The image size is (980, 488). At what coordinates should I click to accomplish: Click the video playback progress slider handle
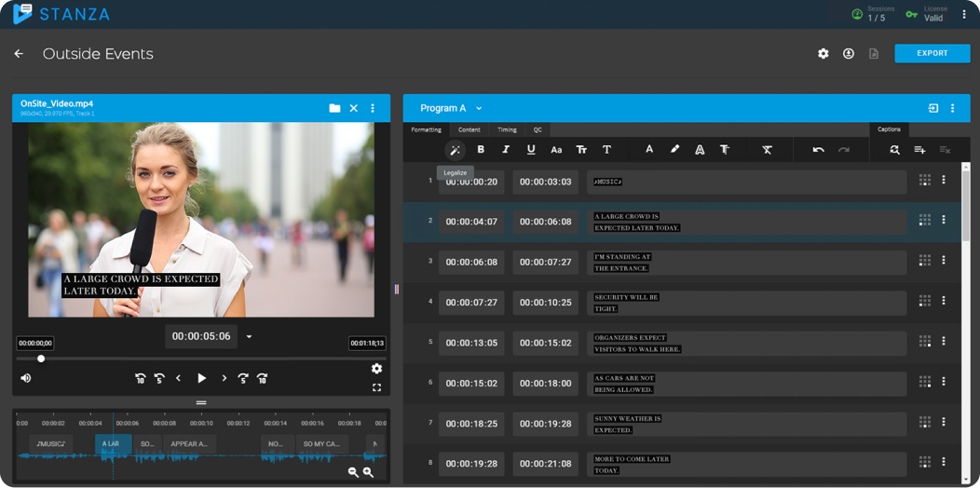tap(41, 359)
